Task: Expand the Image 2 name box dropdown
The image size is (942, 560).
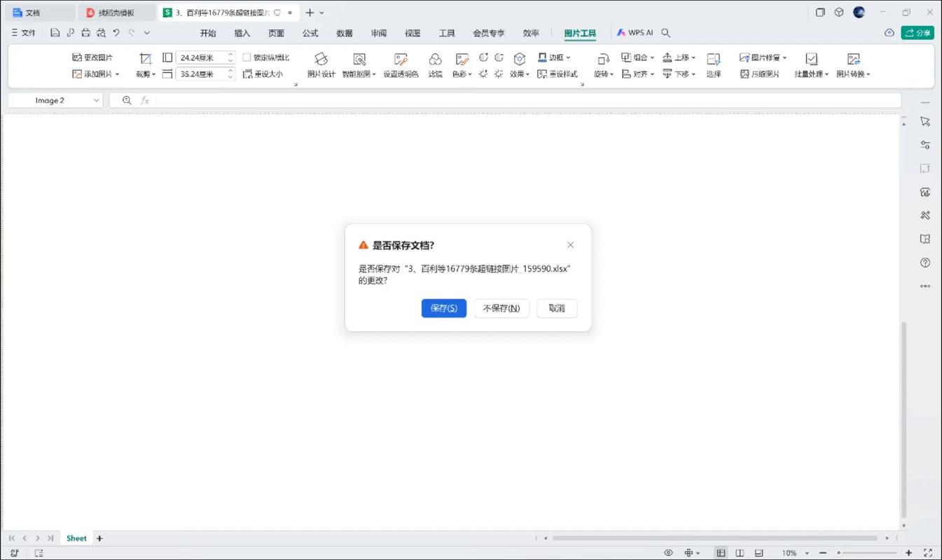Action: (x=96, y=101)
